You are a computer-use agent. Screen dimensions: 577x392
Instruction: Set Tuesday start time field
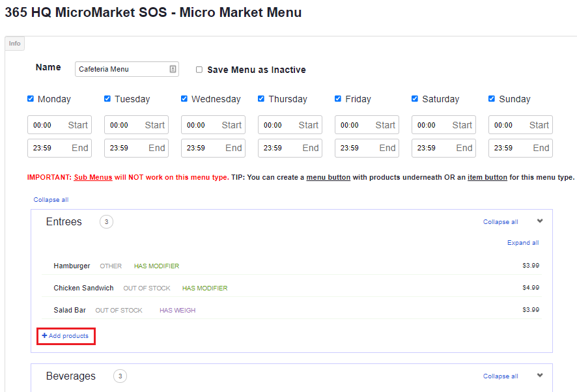[x=137, y=125]
